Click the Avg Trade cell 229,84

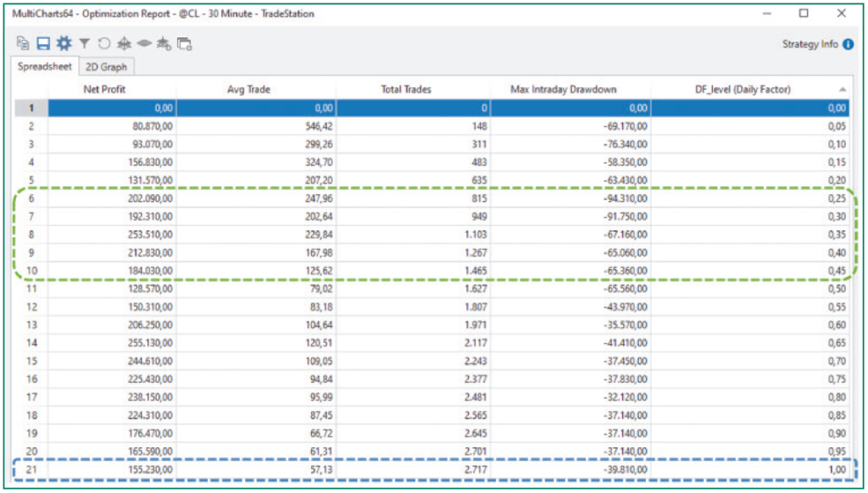pyautogui.click(x=256, y=235)
